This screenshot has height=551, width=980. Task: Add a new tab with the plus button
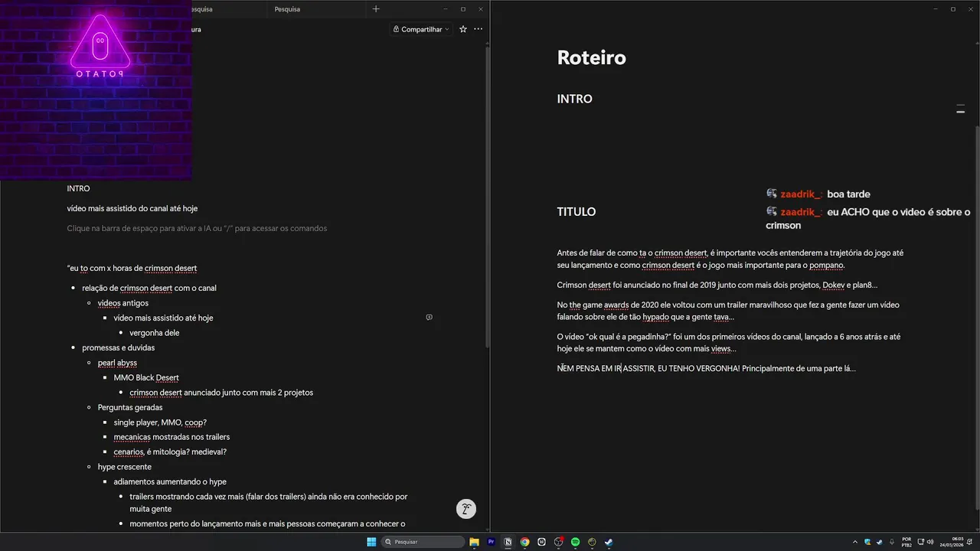[375, 9]
